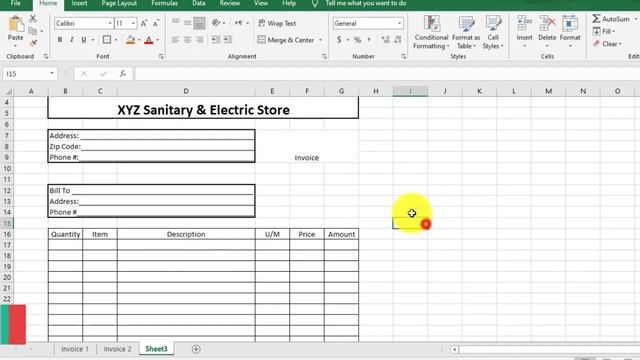Open the font size 11 dropdown

click(x=133, y=24)
